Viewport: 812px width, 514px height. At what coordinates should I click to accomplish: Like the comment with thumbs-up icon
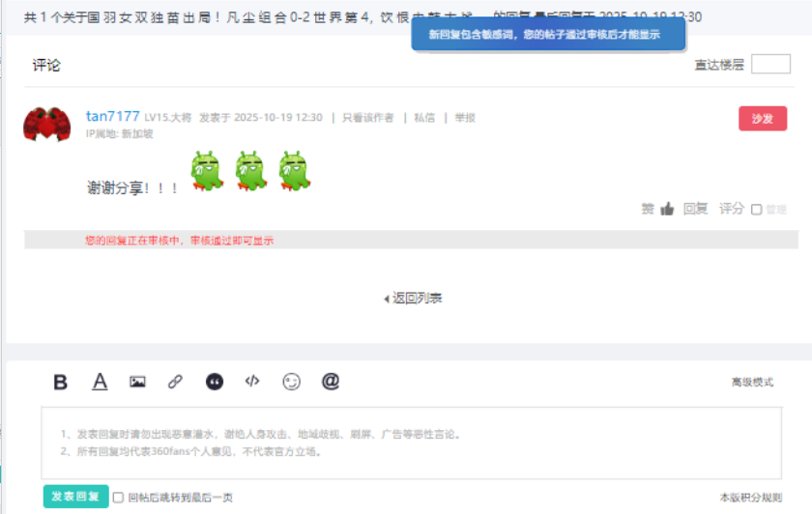667,209
